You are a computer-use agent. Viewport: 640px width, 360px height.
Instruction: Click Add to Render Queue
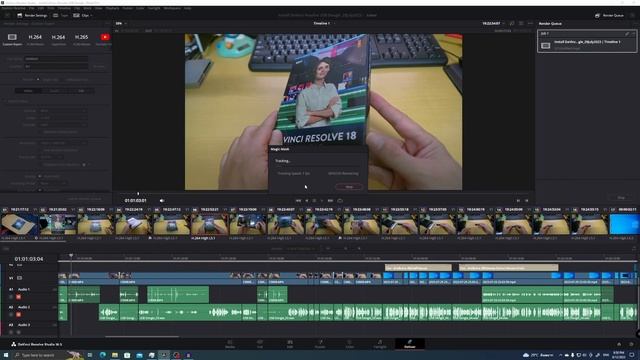pyautogui.click(x=84, y=199)
